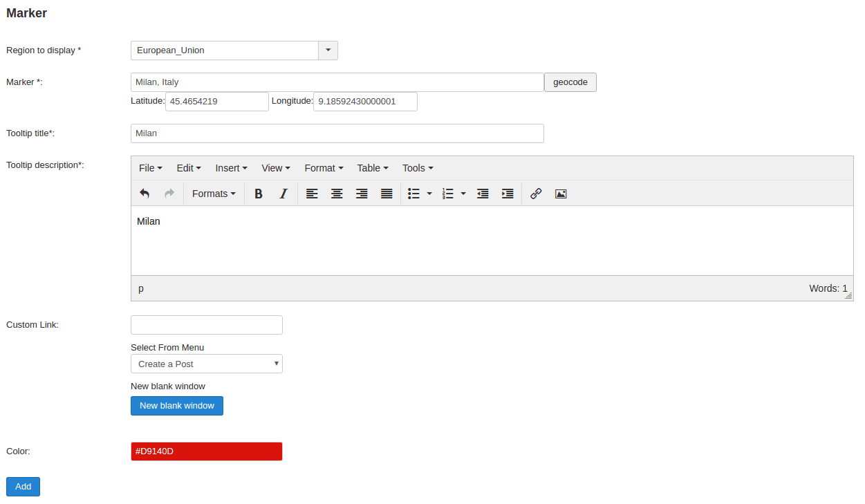The height and width of the screenshot is (504, 865).
Task: Toggle Bold formatting in the editor
Action: pyautogui.click(x=259, y=194)
